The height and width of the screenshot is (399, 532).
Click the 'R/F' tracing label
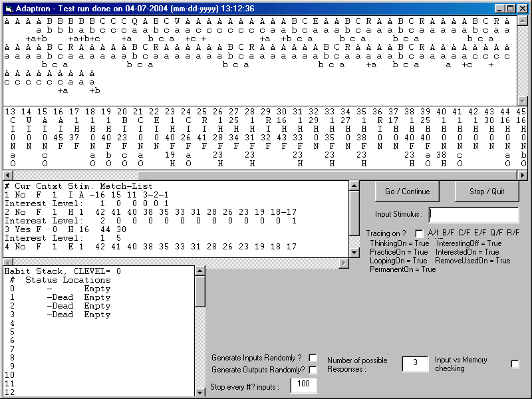(513, 233)
